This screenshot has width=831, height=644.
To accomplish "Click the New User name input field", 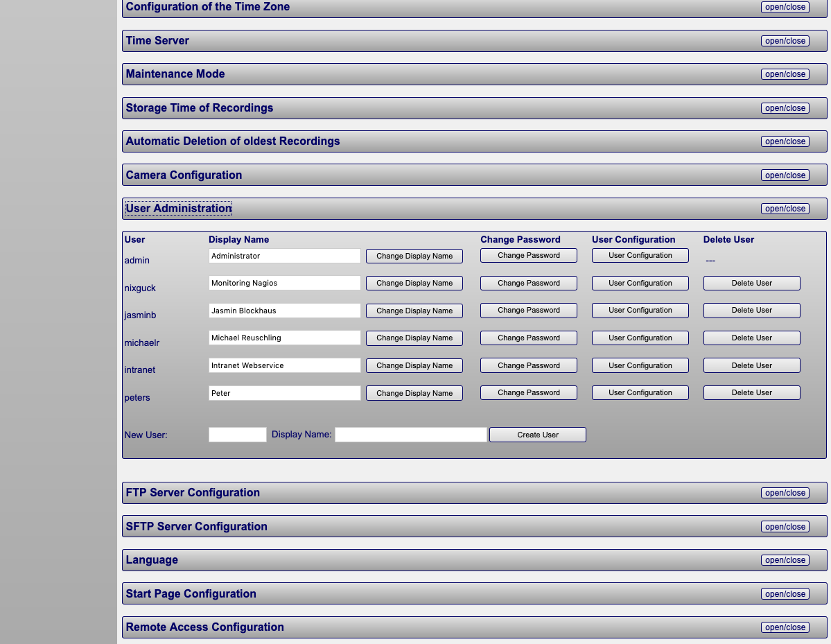I will tap(238, 435).
